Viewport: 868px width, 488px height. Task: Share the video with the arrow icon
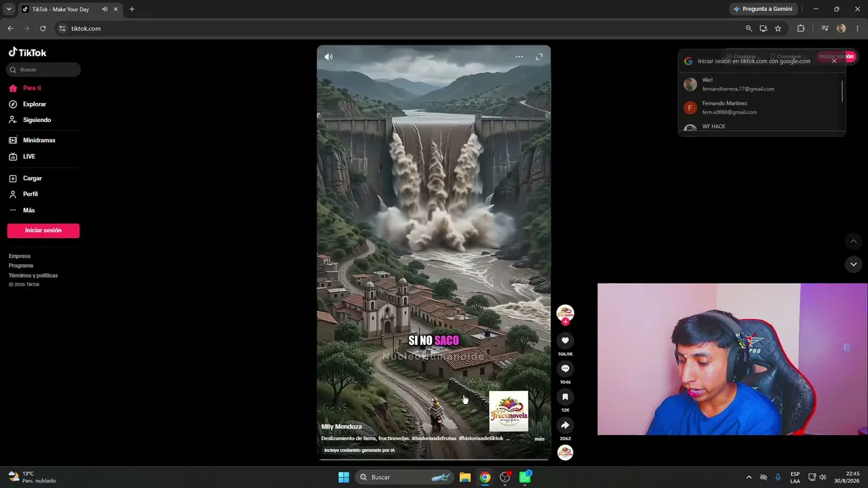point(565,425)
